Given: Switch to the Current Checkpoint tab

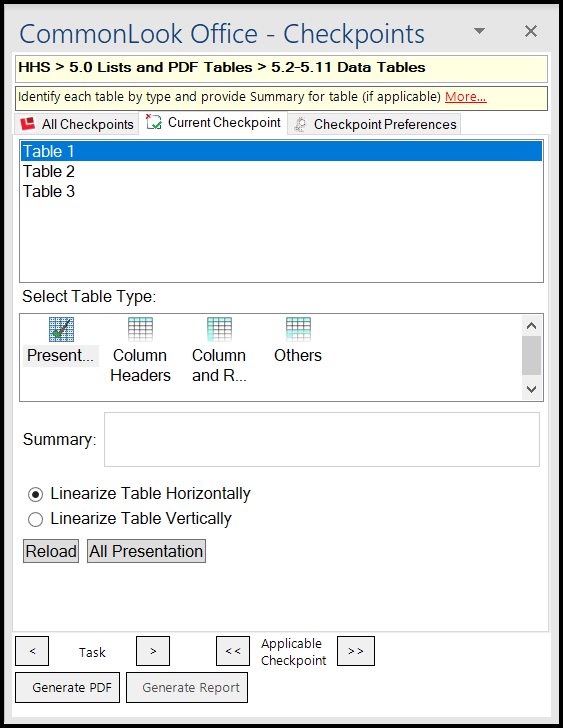Looking at the screenshot, I should 213,123.
